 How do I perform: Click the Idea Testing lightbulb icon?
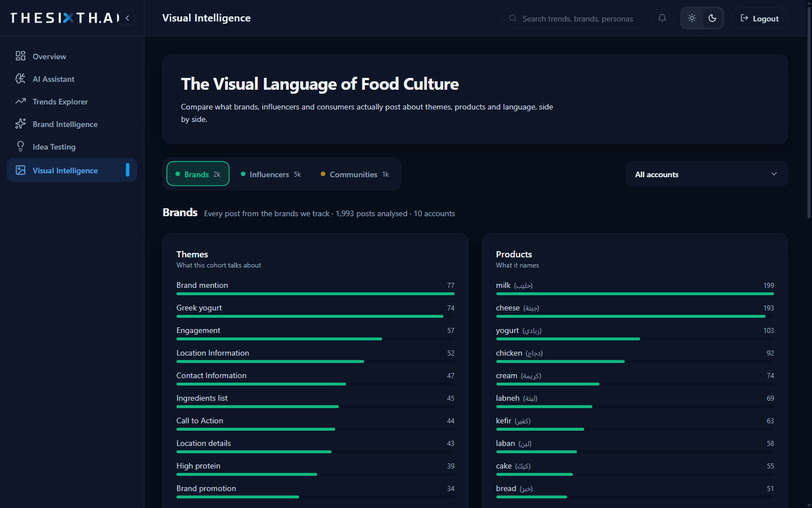click(20, 146)
